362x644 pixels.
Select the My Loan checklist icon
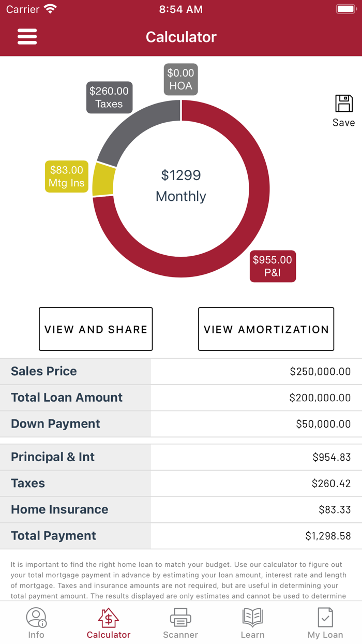point(325,617)
